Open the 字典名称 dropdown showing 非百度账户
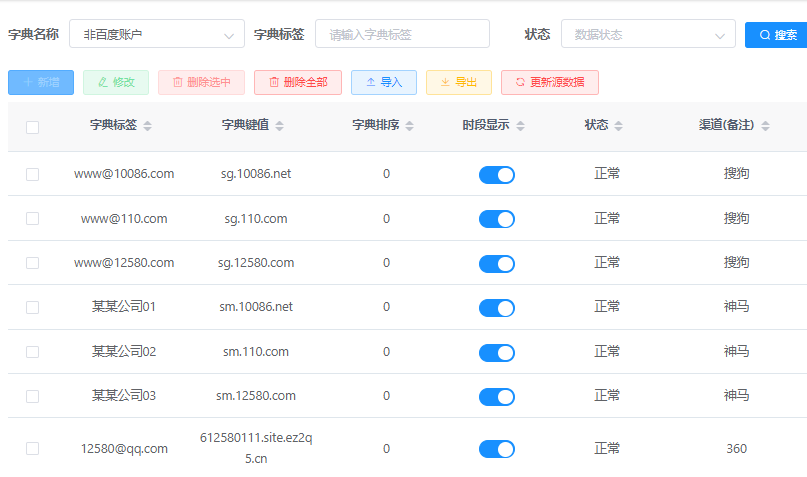This screenshot has height=477, width=807. tap(157, 34)
